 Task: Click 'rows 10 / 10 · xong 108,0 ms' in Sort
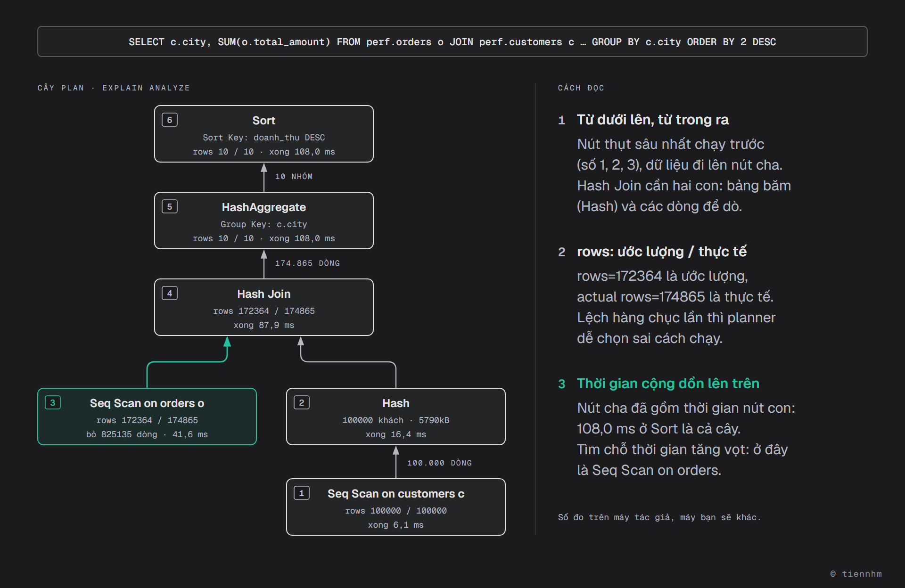pyautogui.click(x=263, y=152)
